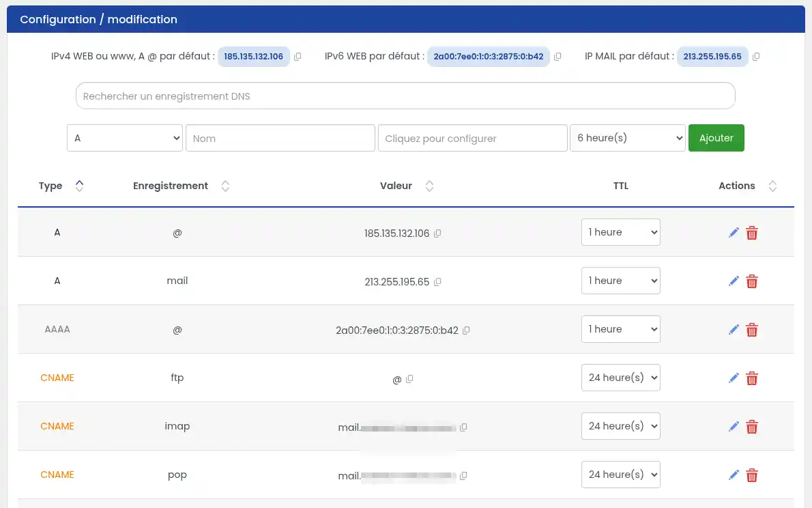The image size is (812, 508).
Task: Edit the imap CNAME record
Action: coord(734,427)
